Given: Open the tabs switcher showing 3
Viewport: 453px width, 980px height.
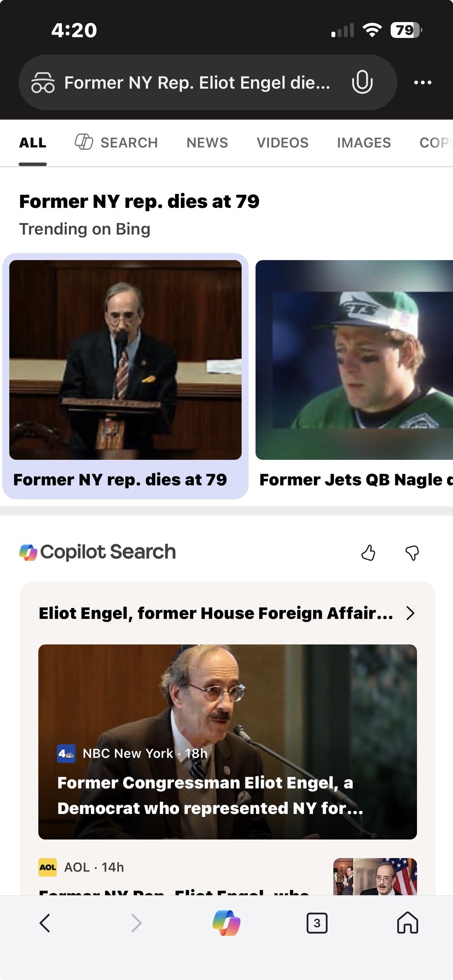Looking at the screenshot, I should pyautogui.click(x=317, y=923).
